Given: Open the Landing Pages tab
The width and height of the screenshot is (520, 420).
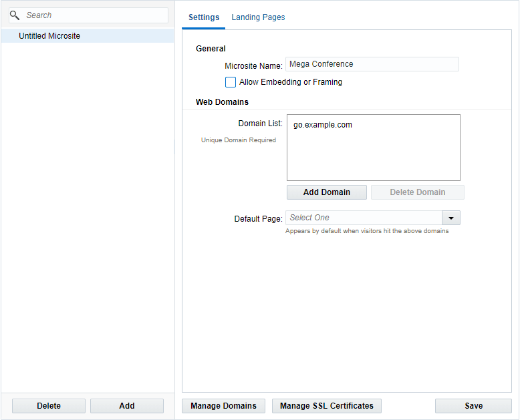Looking at the screenshot, I should (x=258, y=17).
